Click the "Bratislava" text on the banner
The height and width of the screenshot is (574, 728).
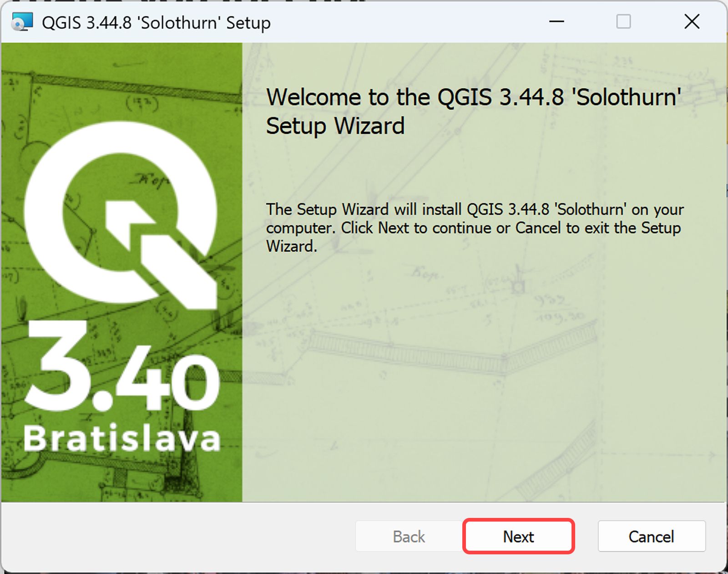(122, 438)
